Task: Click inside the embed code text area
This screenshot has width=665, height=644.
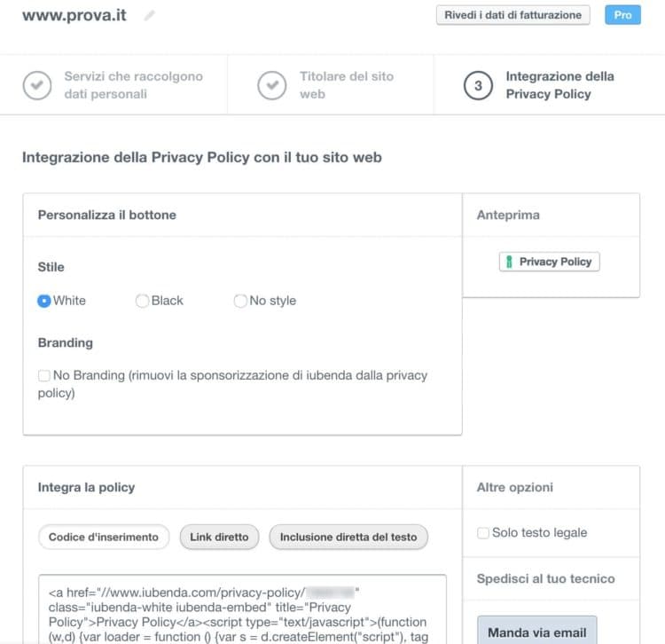Action: pos(242,609)
